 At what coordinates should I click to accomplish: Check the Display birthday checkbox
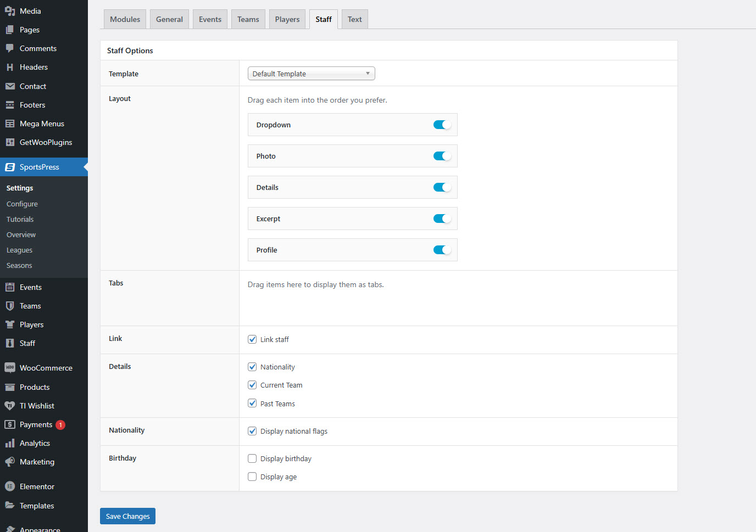(x=252, y=458)
